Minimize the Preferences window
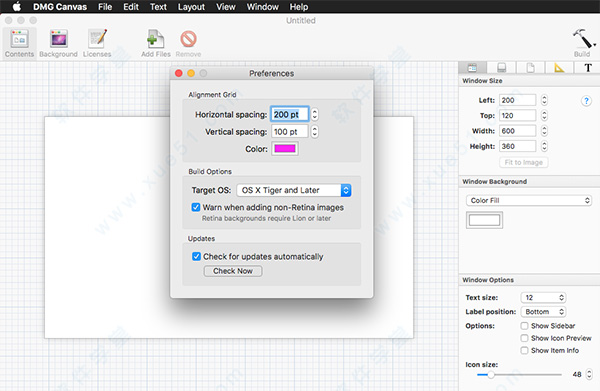Image resolution: width=600 pixels, height=391 pixels. [191, 73]
